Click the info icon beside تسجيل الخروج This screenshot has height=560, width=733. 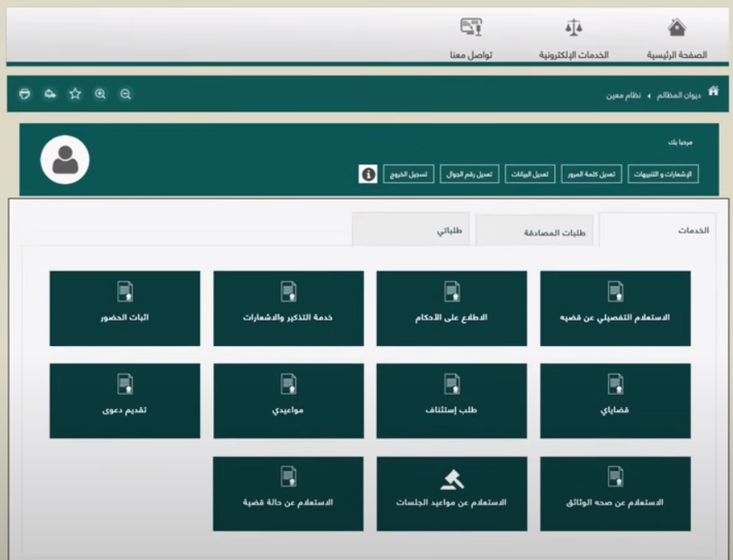[369, 174]
